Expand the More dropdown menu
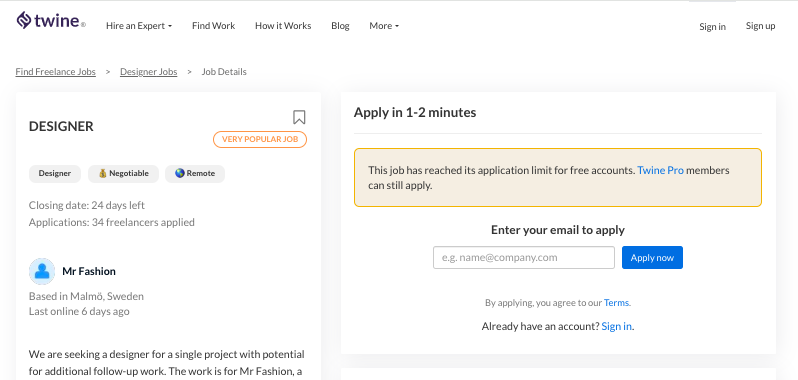This screenshot has height=380, width=798. point(384,26)
